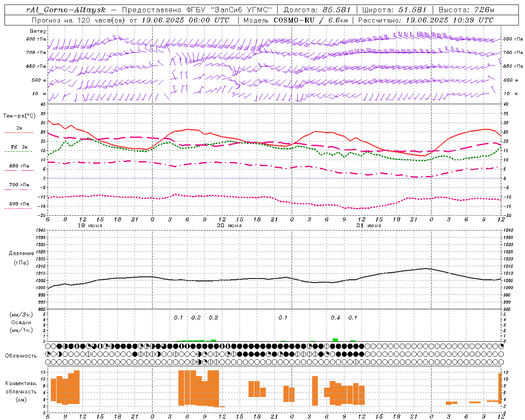525x420 pixels.
Task: Click the green precipitation bar below 0.4
Action: [336, 340]
